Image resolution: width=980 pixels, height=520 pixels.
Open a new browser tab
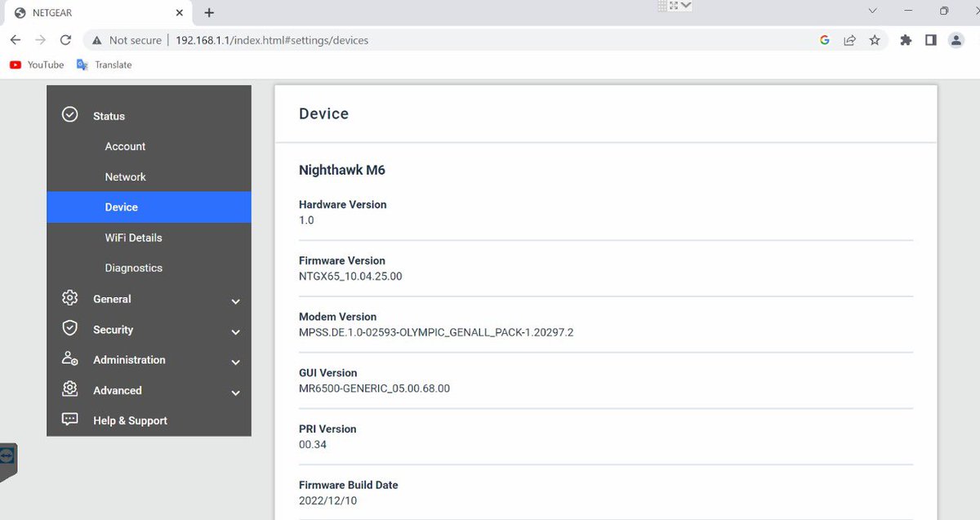click(x=209, y=12)
